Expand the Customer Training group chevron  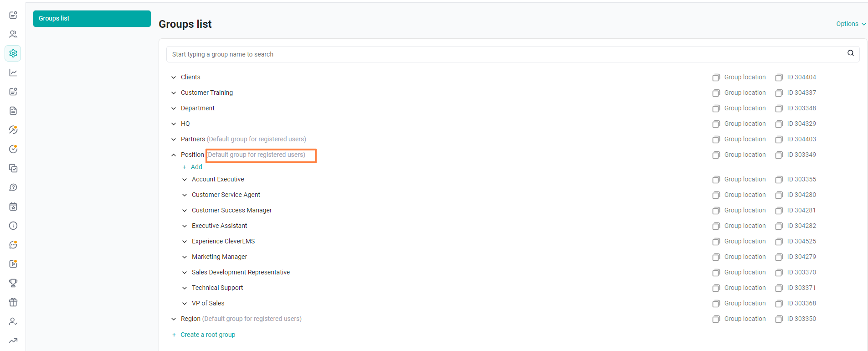tap(174, 93)
